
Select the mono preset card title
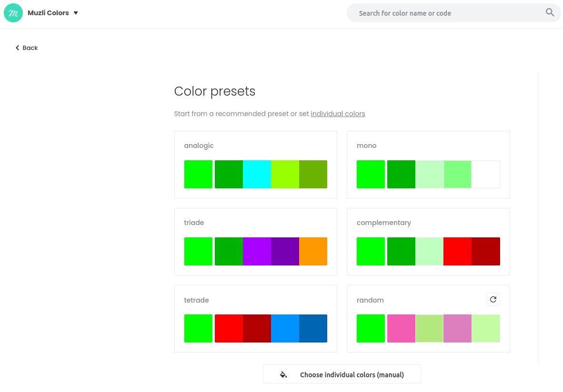point(366,146)
